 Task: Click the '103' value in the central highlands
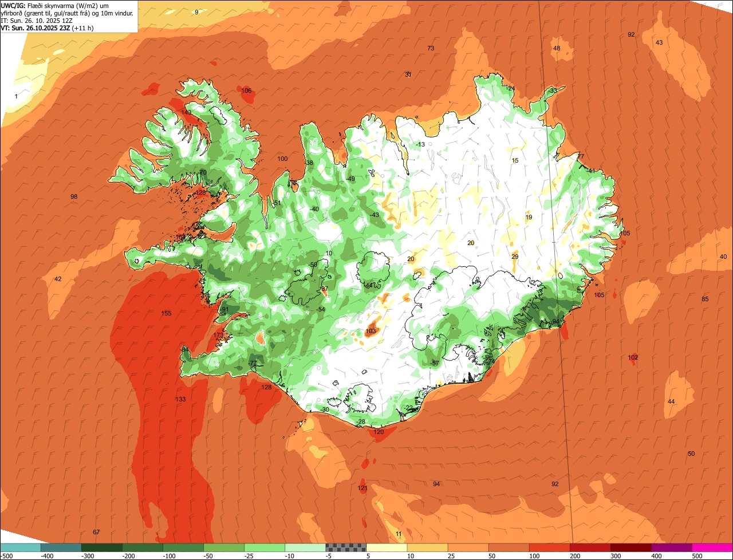pyautogui.click(x=371, y=331)
